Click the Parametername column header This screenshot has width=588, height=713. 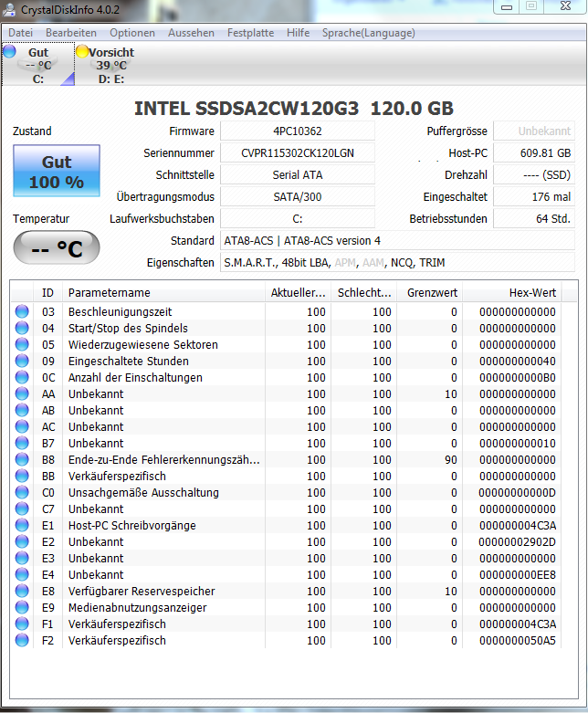(163, 292)
